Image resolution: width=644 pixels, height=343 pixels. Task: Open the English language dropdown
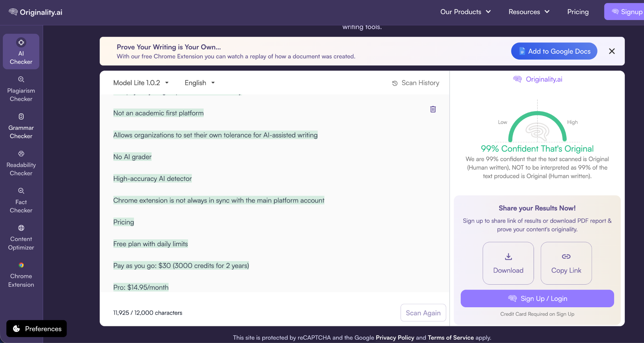(x=200, y=83)
